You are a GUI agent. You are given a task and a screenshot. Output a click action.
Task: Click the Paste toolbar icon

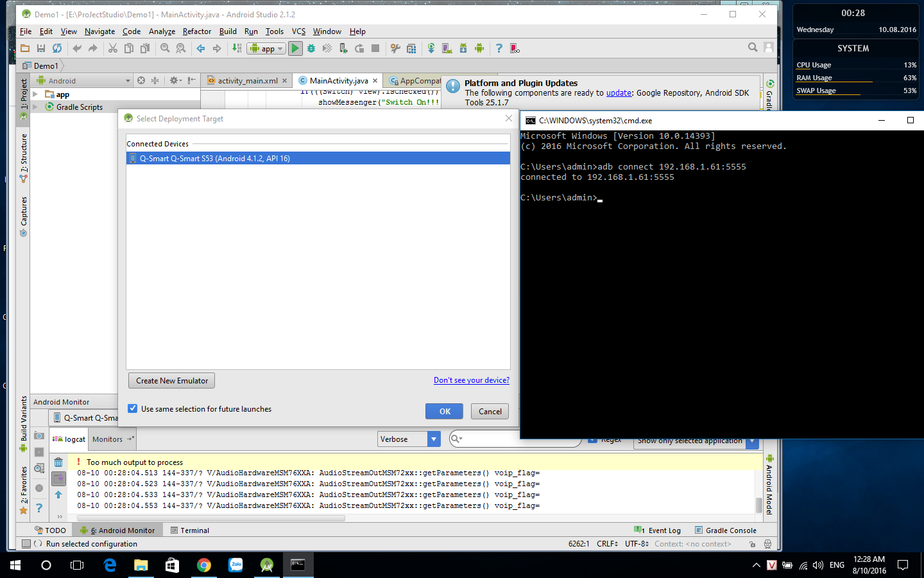point(145,48)
